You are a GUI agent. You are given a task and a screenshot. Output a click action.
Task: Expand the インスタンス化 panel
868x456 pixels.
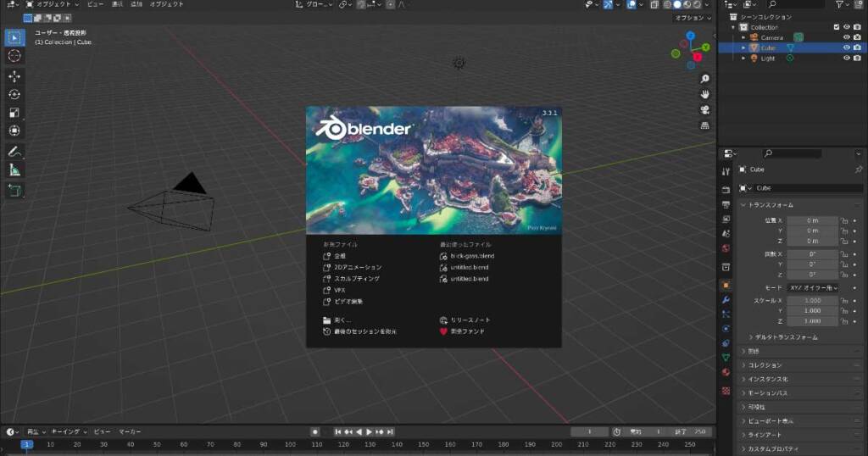coord(800,379)
